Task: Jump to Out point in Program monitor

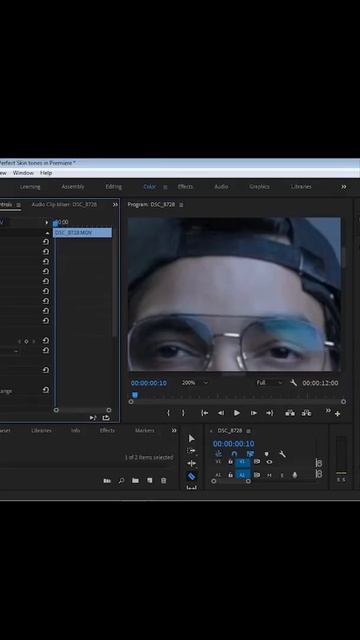Action: pos(269,413)
